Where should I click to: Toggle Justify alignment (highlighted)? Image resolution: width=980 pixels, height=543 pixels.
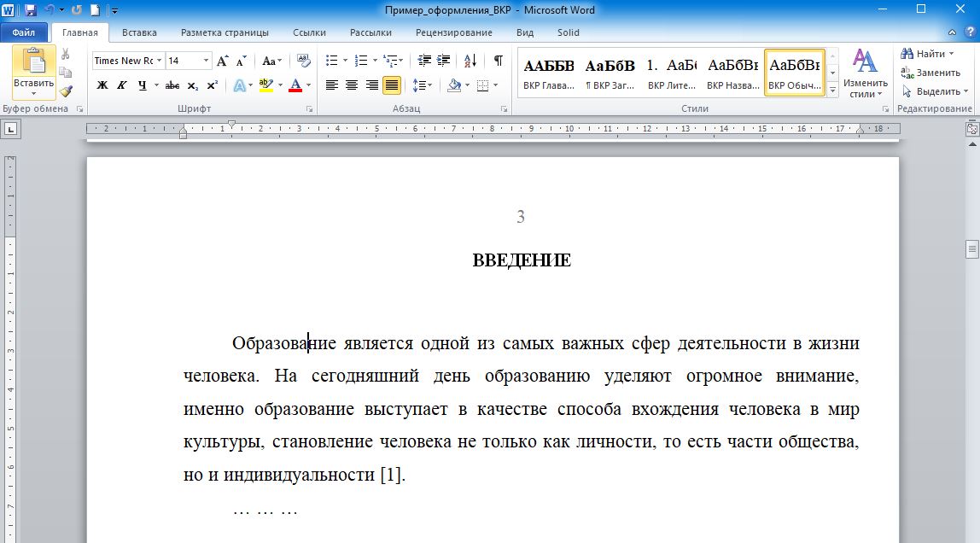tap(392, 85)
